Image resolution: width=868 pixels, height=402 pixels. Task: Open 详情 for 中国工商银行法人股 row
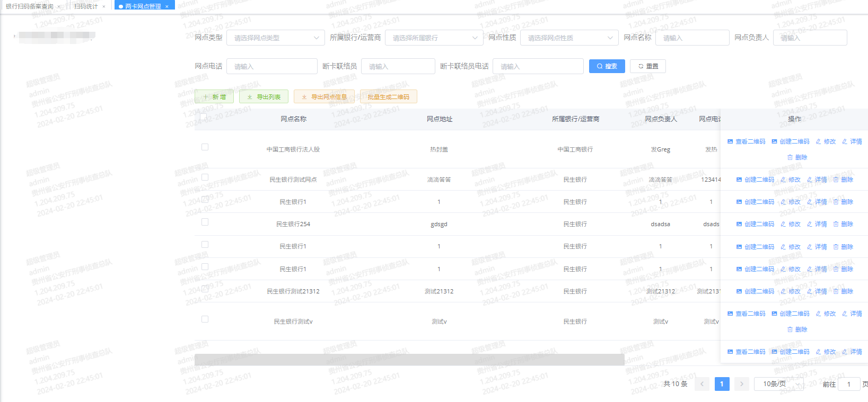click(x=852, y=141)
